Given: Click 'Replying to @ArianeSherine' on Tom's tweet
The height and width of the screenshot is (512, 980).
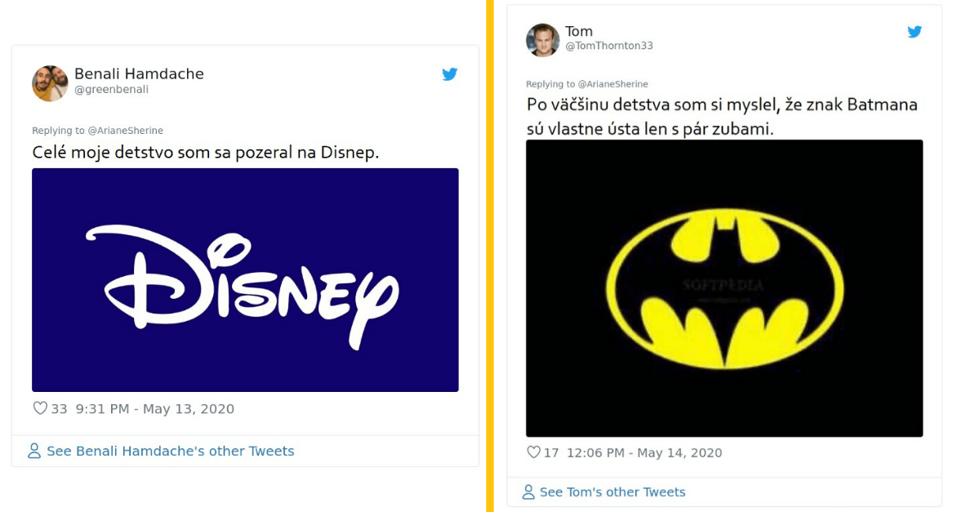Looking at the screenshot, I should pos(586,83).
